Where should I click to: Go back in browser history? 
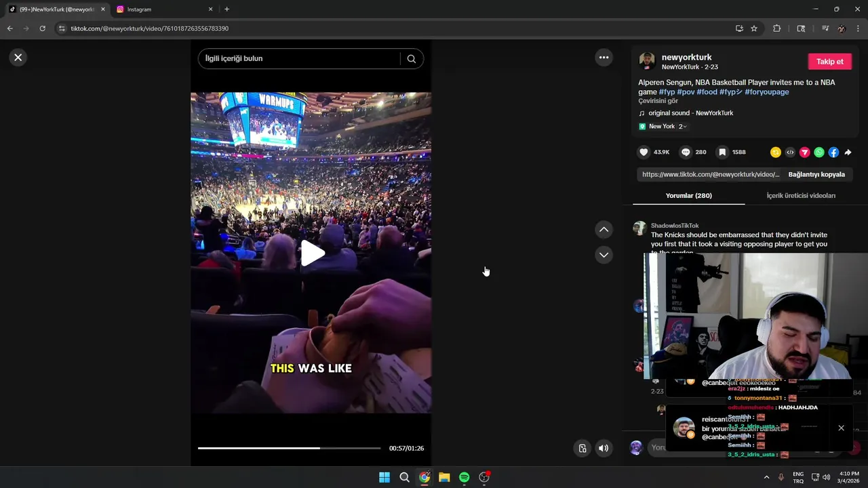(9, 28)
